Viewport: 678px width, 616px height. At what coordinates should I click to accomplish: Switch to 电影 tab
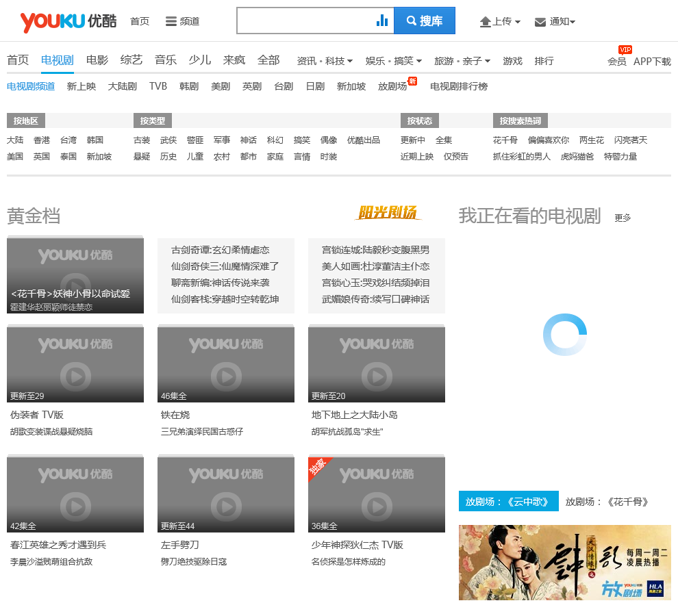tap(97, 60)
